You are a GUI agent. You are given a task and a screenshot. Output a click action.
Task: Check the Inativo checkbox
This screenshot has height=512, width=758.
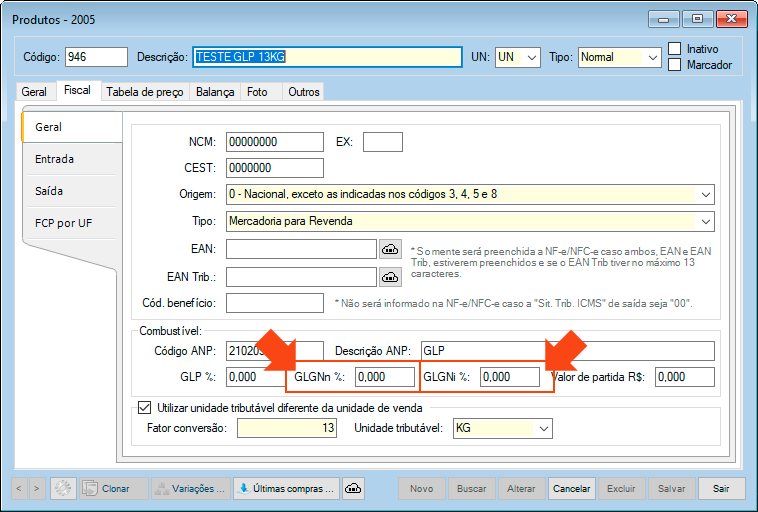[x=675, y=49]
